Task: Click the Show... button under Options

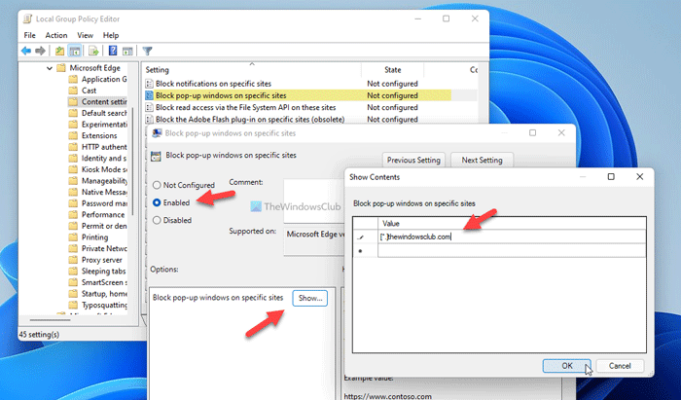Action: coord(310,298)
